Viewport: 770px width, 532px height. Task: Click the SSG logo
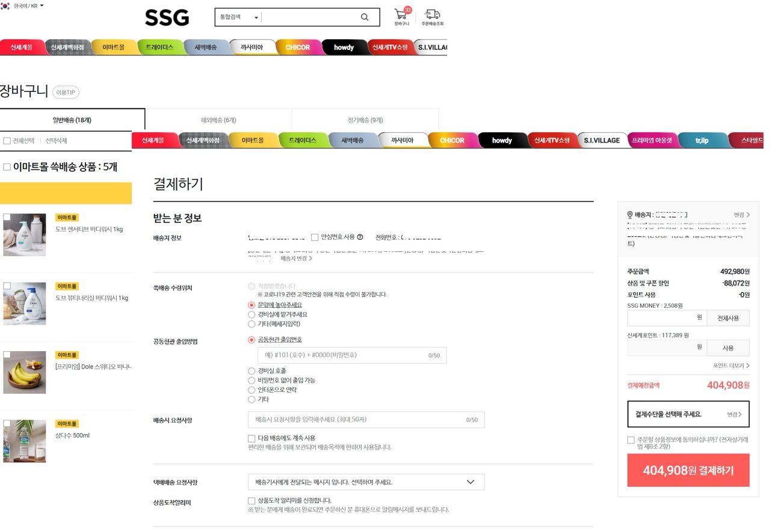[x=167, y=17]
